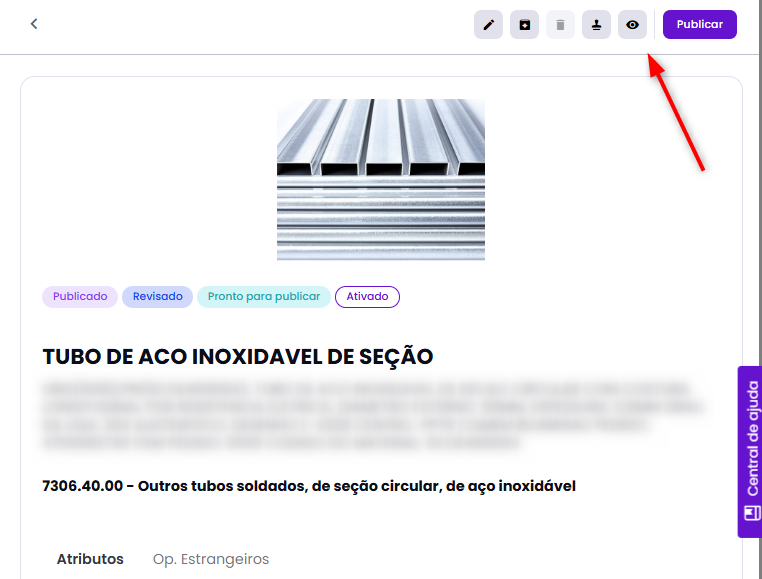Click the pencil edit icon
Image resolution: width=762 pixels, height=579 pixels.
point(488,25)
